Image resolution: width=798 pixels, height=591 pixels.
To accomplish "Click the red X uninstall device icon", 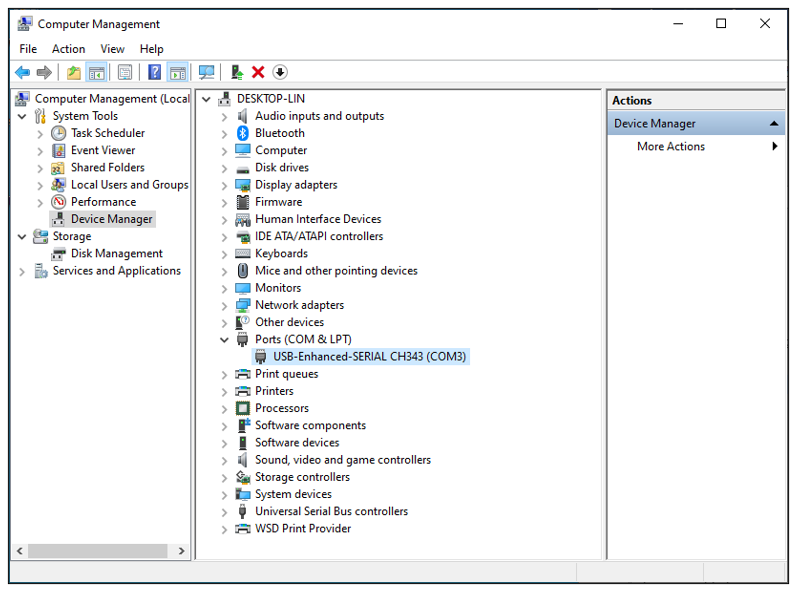I will click(x=258, y=72).
